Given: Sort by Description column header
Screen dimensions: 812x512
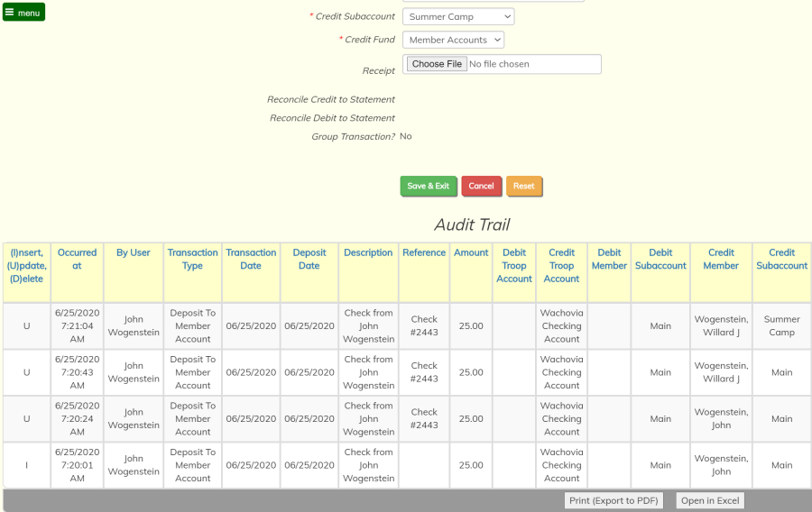Looking at the screenshot, I should [x=368, y=252].
